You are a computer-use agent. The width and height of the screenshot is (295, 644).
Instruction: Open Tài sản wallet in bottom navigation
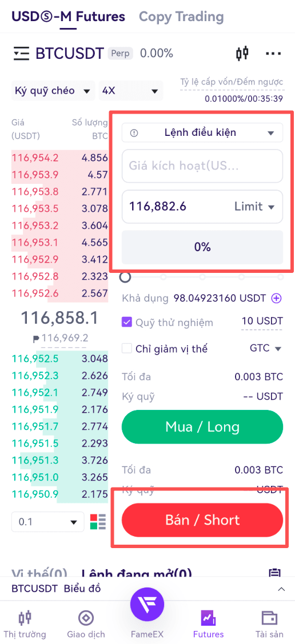tap(269, 624)
